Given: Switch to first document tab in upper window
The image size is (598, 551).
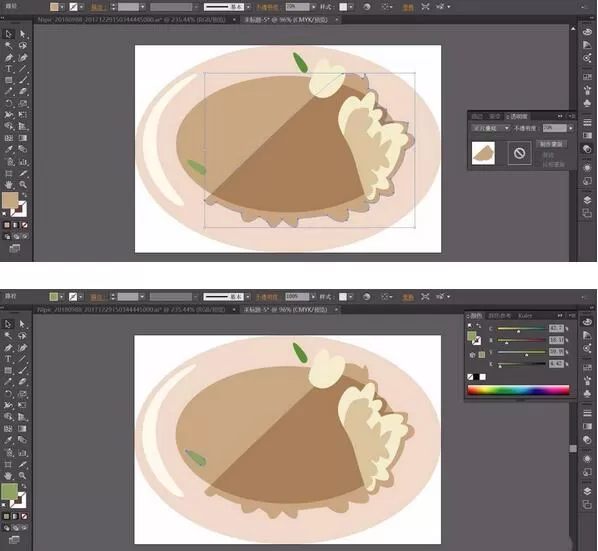Looking at the screenshot, I should click(132, 19).
